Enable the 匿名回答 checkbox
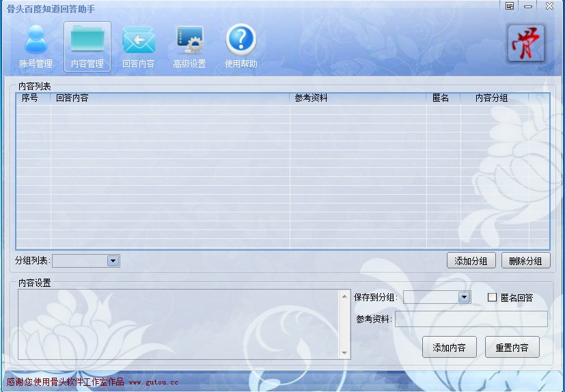 (x=492, y=297)
